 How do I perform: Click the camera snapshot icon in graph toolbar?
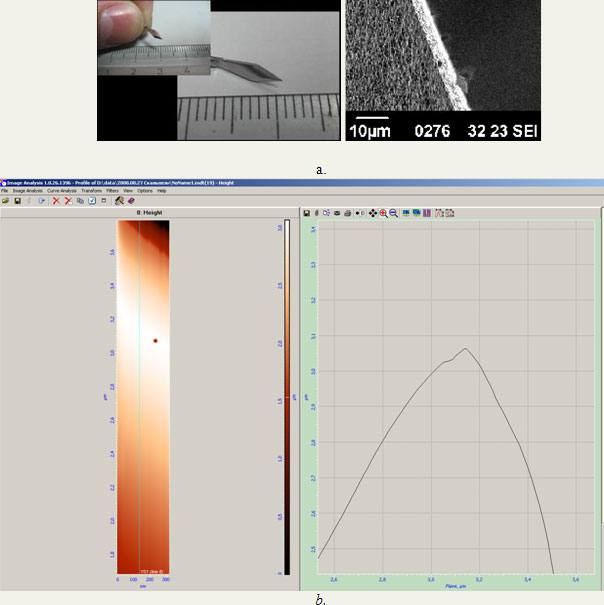pyautogui.click(x=337, y=213)
